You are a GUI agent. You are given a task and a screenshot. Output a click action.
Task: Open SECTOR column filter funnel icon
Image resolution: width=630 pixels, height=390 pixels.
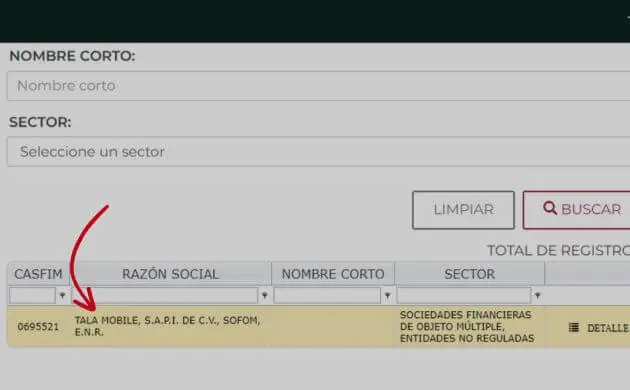coord(538,296)
